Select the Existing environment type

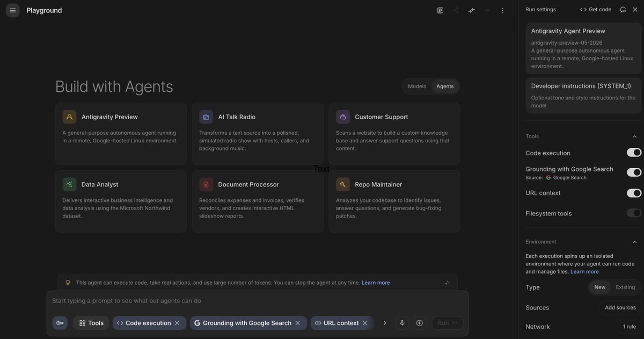625,287
